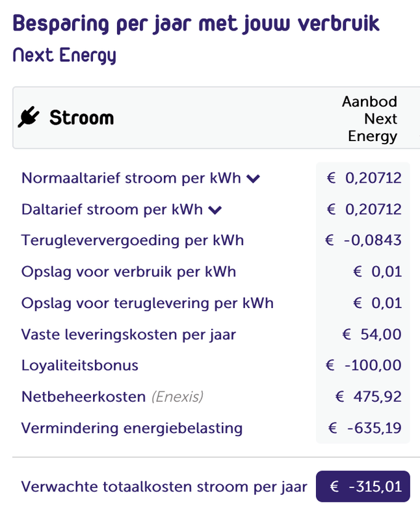The width and height of the screenshot is (420, 520).
Task: Click the Daltarief stroom per kWh label
Action: 112,209
